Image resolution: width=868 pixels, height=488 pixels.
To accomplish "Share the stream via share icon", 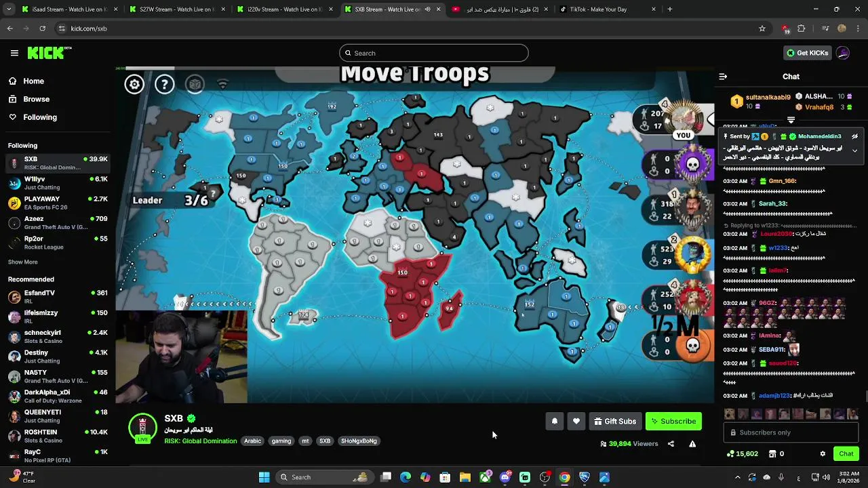I will pyautogui.click(x=671, y=444).
